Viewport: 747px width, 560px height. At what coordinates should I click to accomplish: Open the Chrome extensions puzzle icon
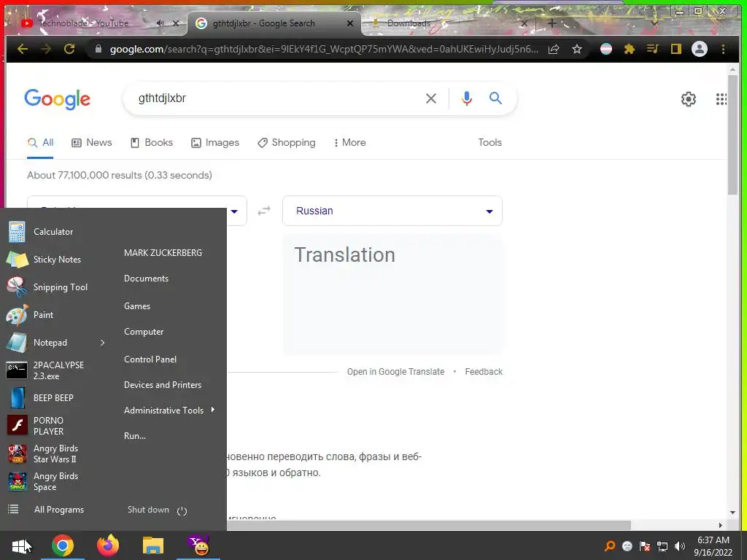tap(630, 49)
